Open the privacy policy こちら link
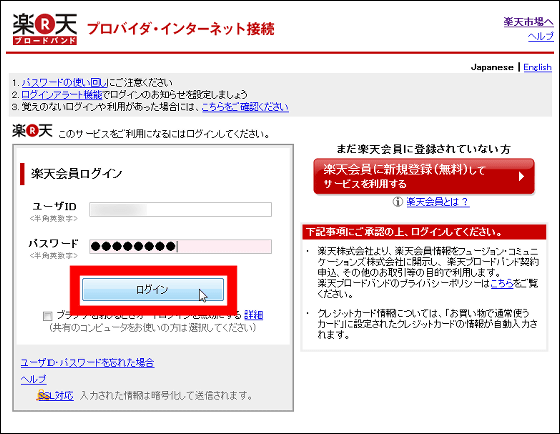This screenshot has height=434, width=560. point(502,284)
